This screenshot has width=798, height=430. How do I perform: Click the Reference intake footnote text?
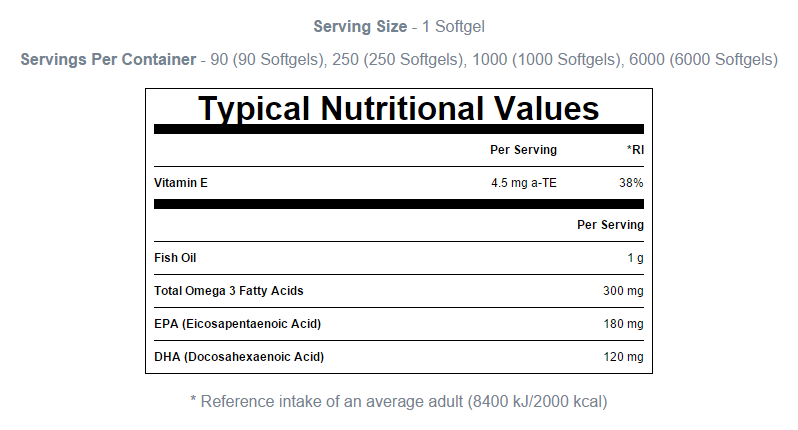pyautogui.click(x=398, y=401)
